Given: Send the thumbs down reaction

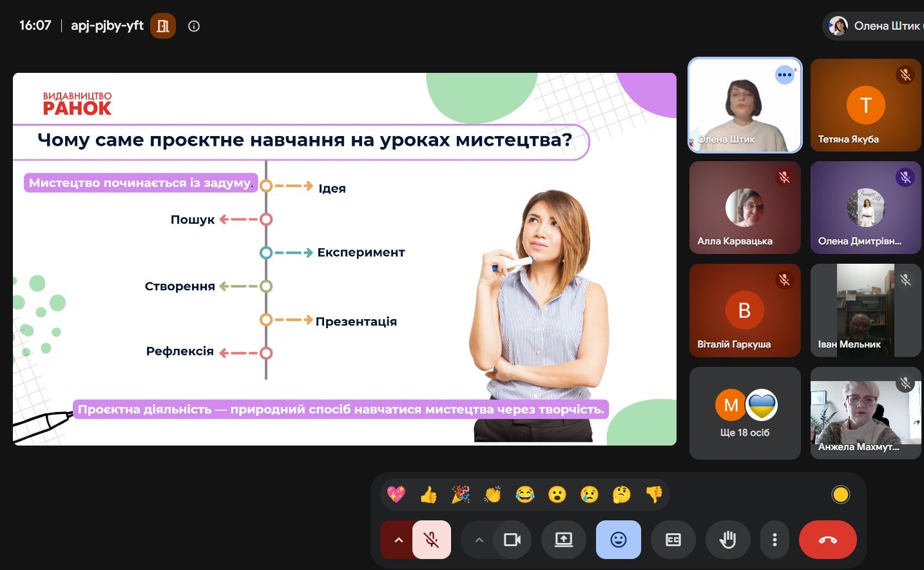Looking at the screenshot, I should (653, 495).
